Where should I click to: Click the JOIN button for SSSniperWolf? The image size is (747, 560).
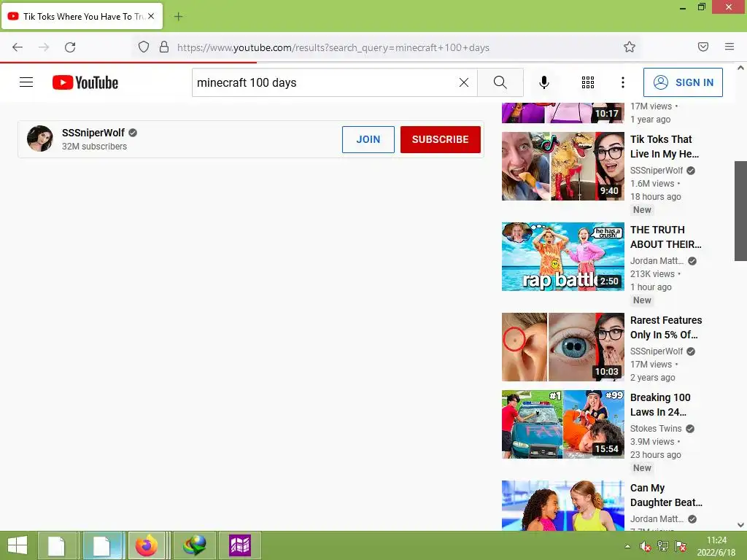(x=368, y=139)
